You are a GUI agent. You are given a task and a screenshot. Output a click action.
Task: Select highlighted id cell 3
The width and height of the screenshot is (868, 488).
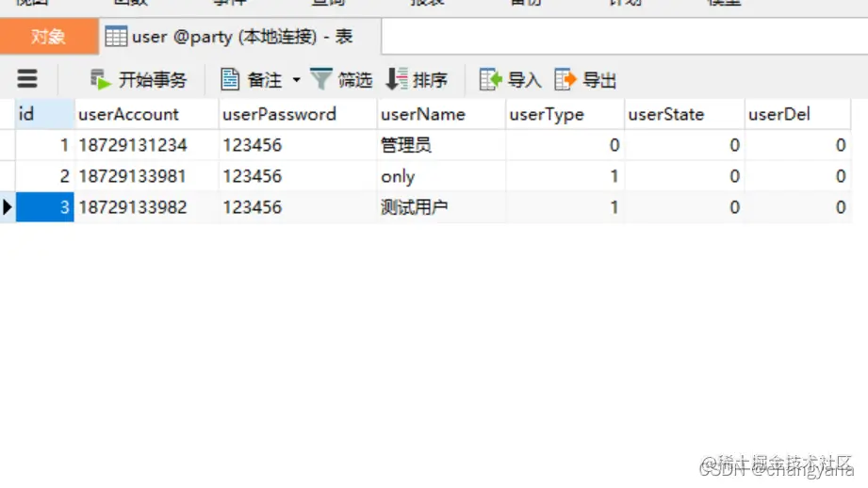tap(45, 207)
